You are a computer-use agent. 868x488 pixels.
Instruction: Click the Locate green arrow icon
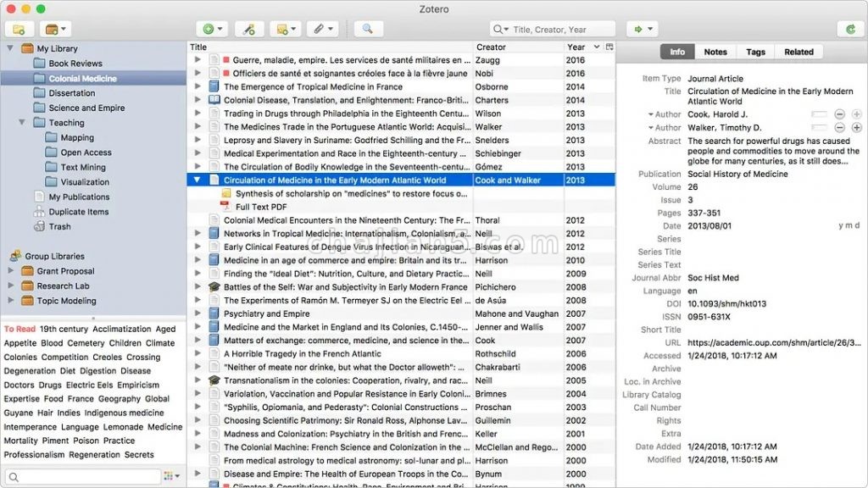[643, 30]
